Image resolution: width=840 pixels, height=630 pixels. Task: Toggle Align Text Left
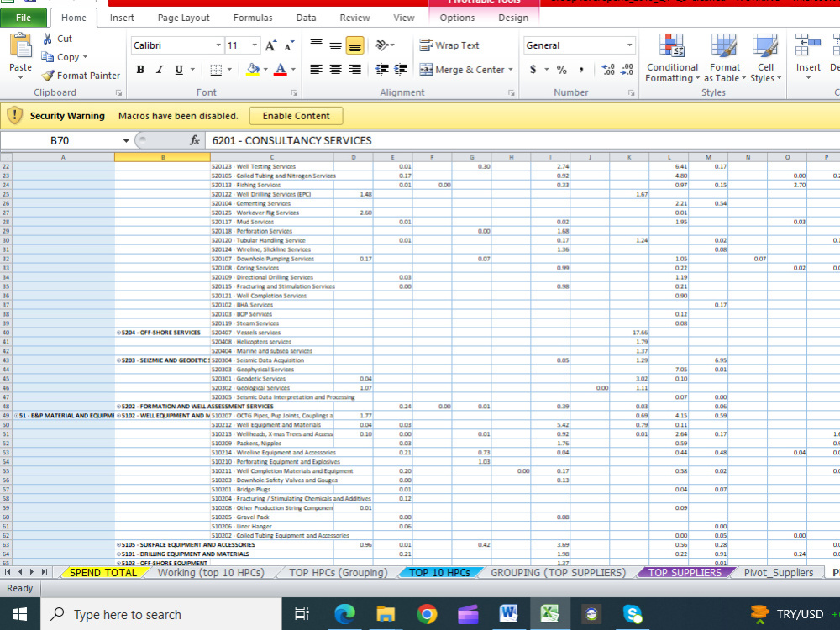(317, 69)
